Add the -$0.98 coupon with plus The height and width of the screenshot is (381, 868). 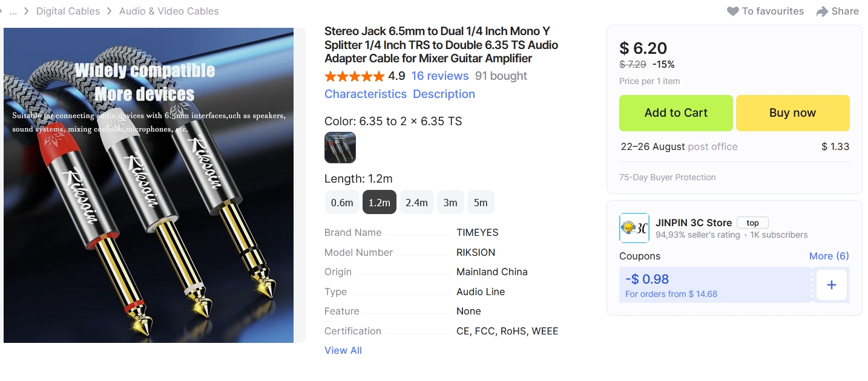pos(831,285)
